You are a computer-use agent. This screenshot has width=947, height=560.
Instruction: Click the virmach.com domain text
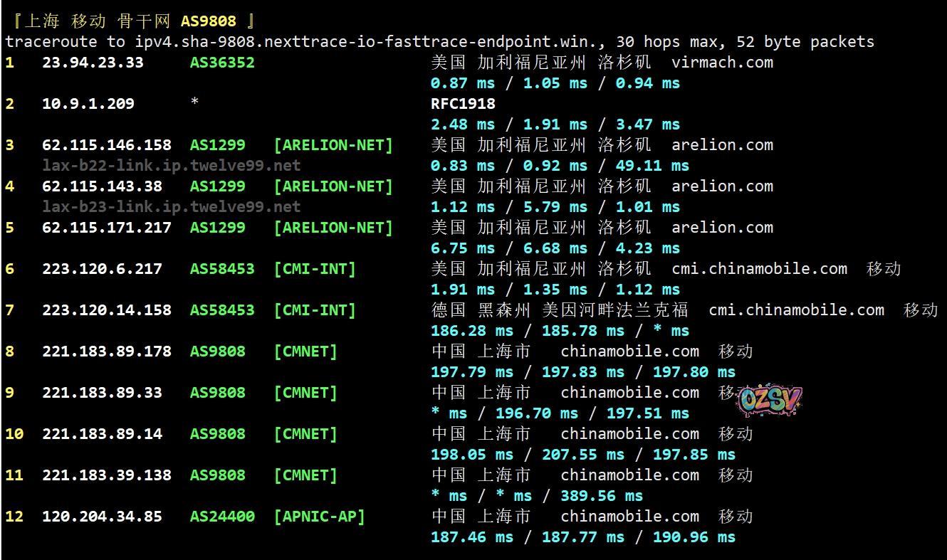click(x=722, y=63)
